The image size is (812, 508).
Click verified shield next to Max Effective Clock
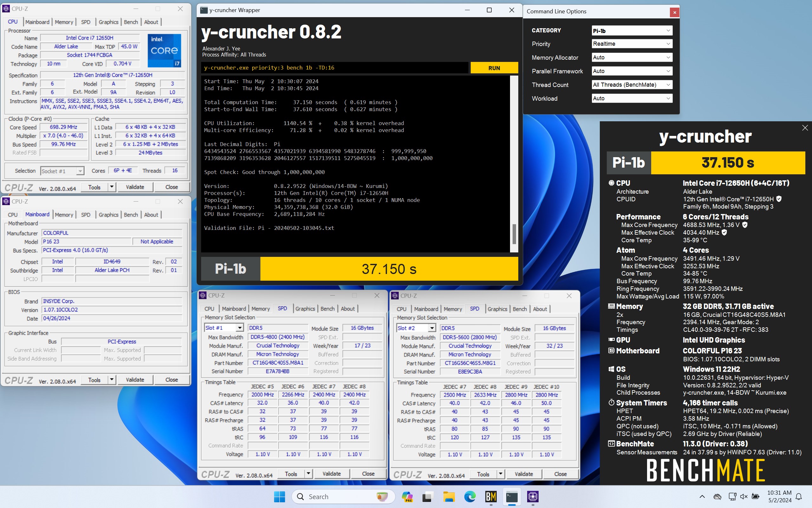pos(724,232)
